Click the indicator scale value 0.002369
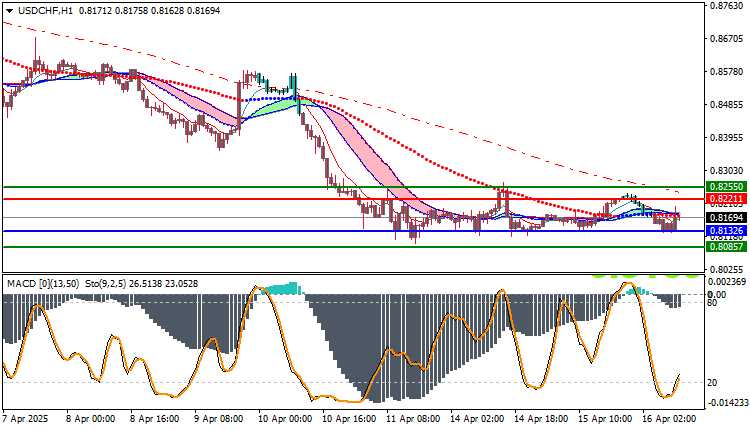Screen dimensions: 750x430 tap(727, 282)
